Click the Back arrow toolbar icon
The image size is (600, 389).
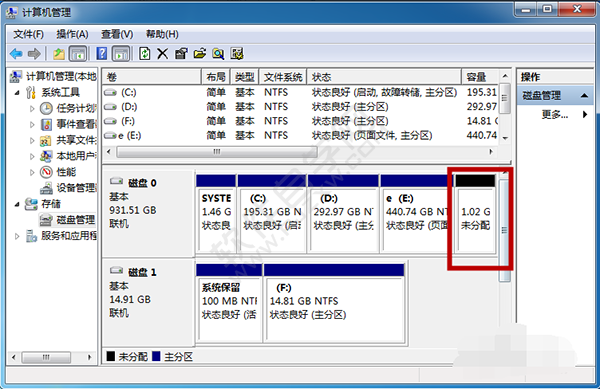[x=16, y=54]
